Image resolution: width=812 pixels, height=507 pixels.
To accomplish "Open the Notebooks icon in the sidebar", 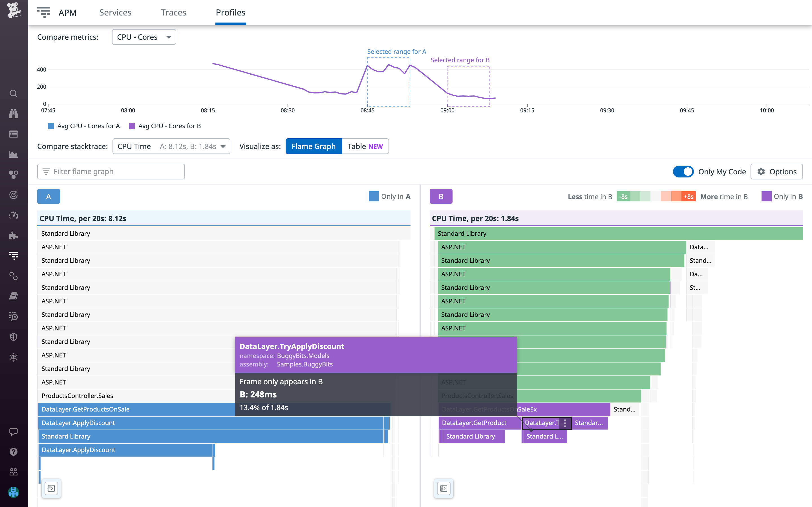I will pos(14,296).
